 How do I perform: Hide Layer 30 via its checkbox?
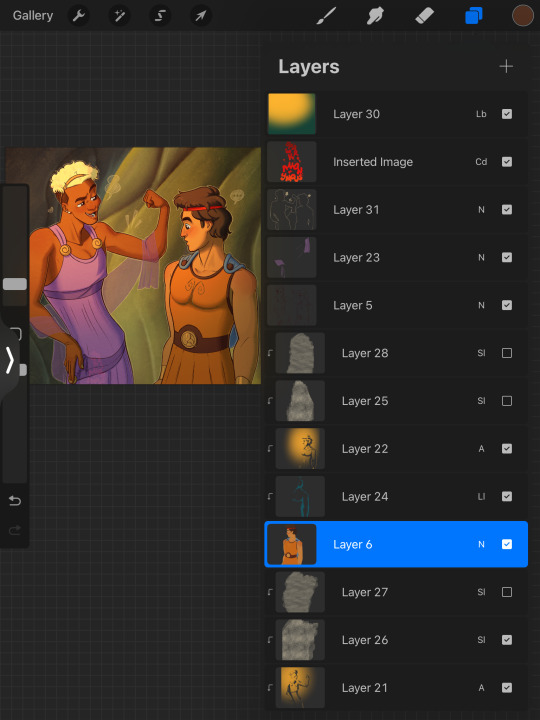click(x=506, y=114)
